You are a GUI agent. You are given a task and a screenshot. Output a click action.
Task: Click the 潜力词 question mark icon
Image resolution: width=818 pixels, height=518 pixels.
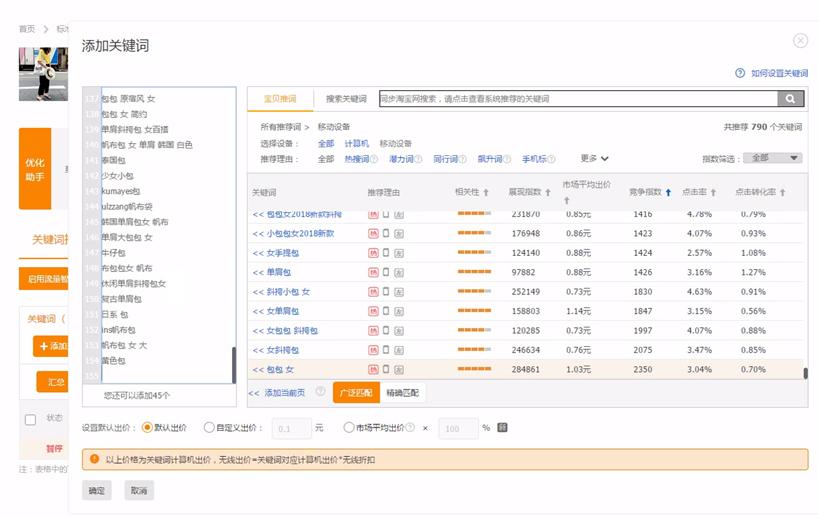click(x=418, y=159)
